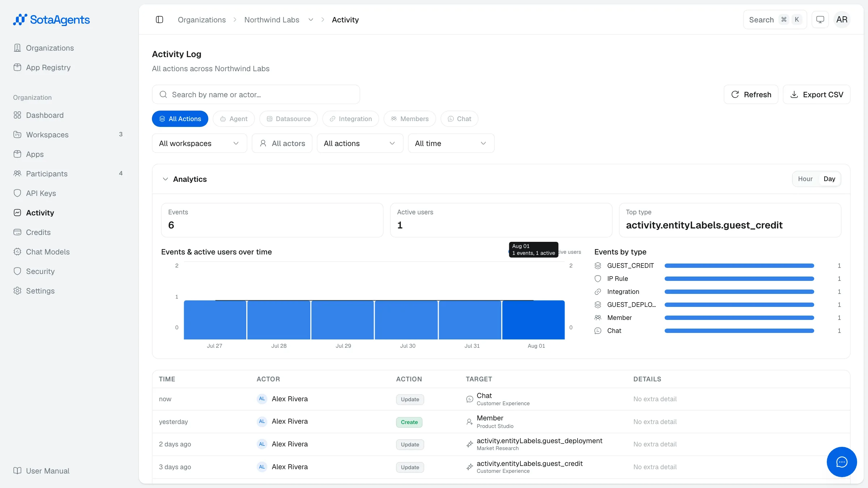Click the Refresh button
Viewport: 868px width, 488px height.
751,94
